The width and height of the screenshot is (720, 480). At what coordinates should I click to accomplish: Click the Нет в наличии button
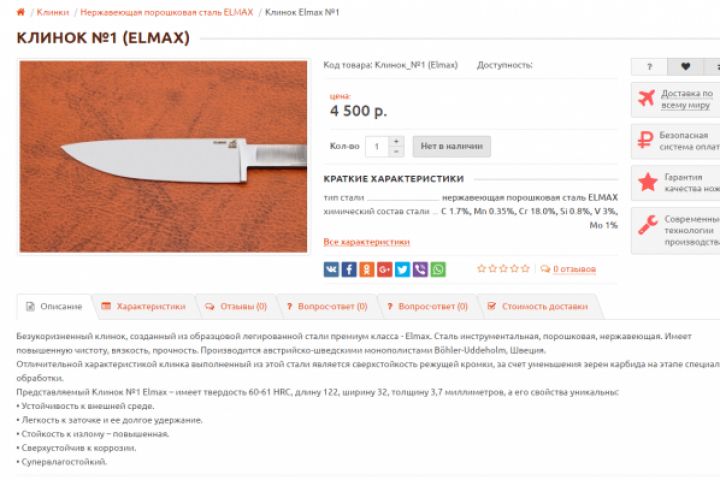point(451,147)
